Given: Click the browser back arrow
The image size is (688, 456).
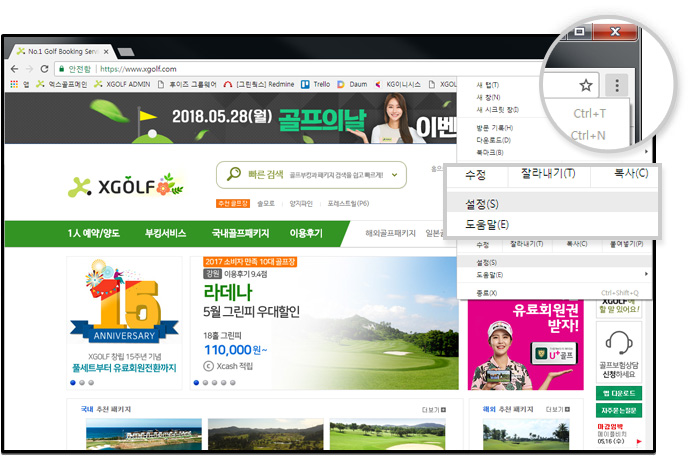Looking at the screenshot, I should click(14, 69).
